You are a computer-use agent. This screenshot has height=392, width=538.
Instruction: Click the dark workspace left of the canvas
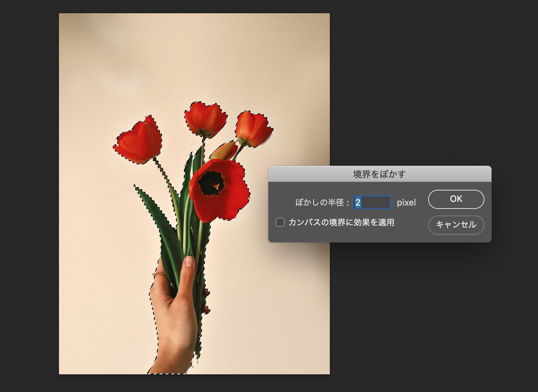29,184
